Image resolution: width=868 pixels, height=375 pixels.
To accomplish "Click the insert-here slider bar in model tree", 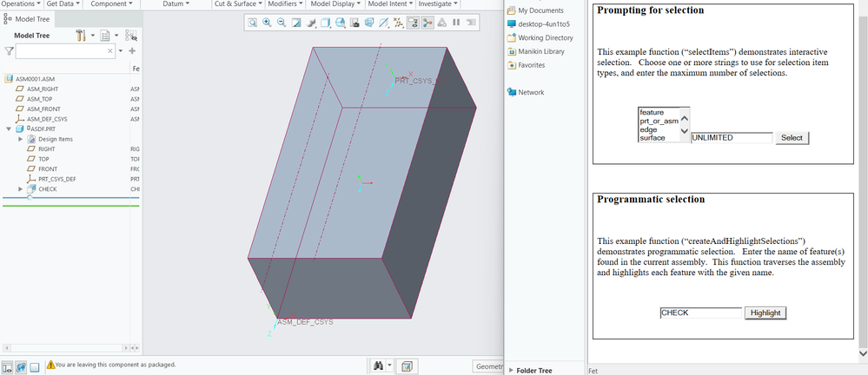I will point(71,197).
